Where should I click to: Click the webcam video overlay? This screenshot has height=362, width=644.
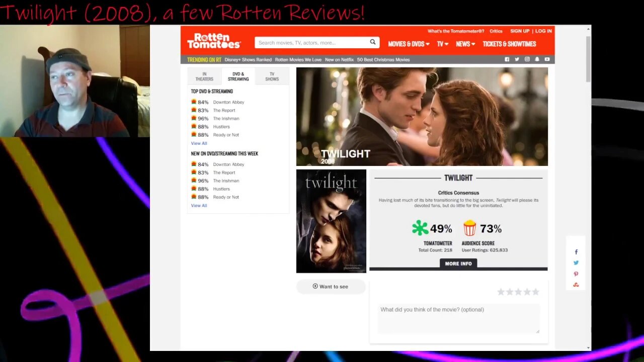[75, 81]
